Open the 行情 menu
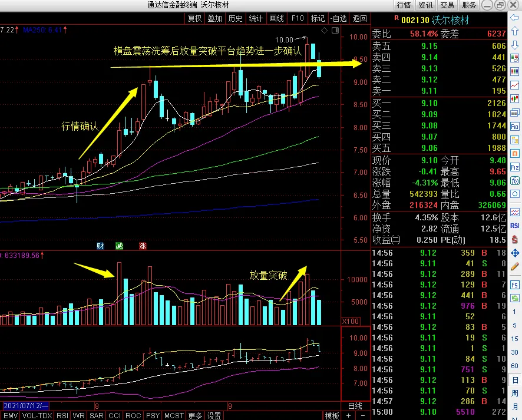This screenshot has width=522, height=420. click(x=404, y=5)
